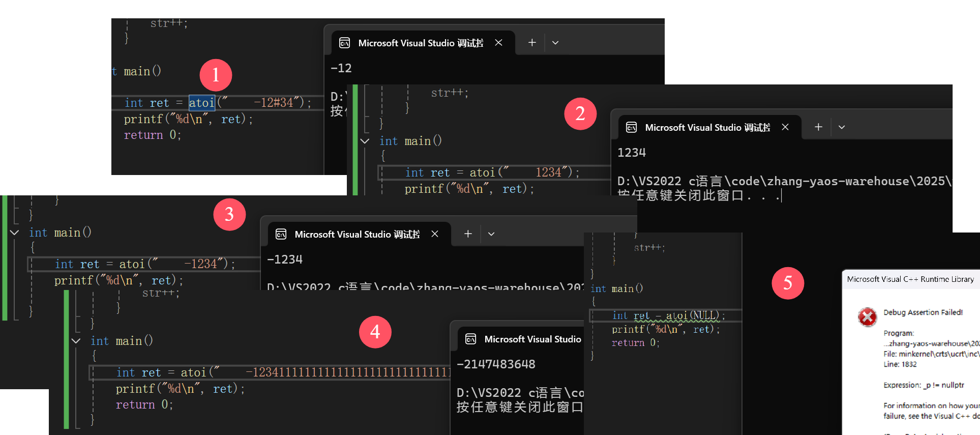Click the red error icon in the Runtime Library dialog
Screen dimensions: 980x435
pos(867,317)
